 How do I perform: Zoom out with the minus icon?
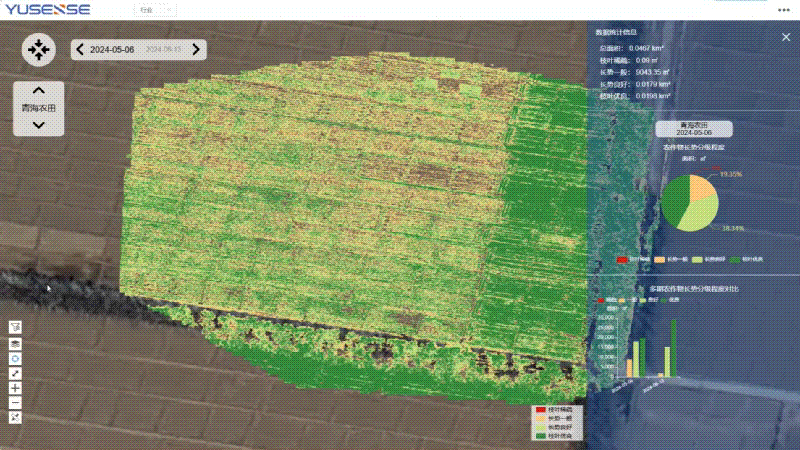[15, 402]
